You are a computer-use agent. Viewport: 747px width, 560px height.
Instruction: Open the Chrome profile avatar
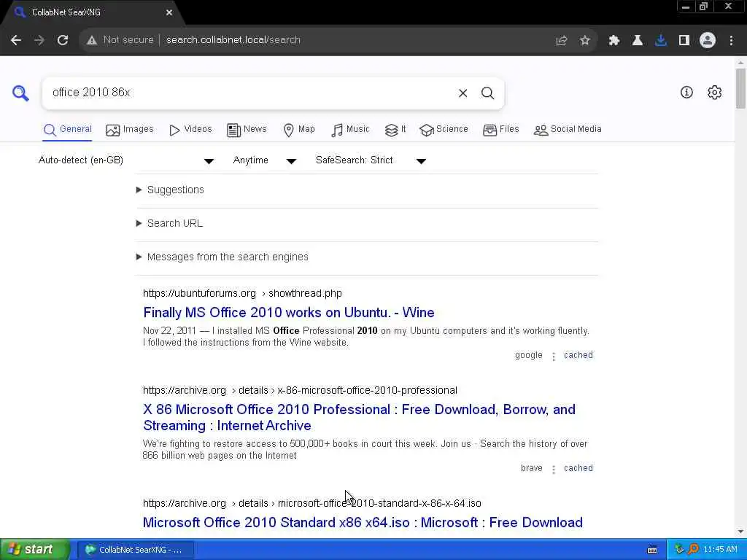point(708,40)
